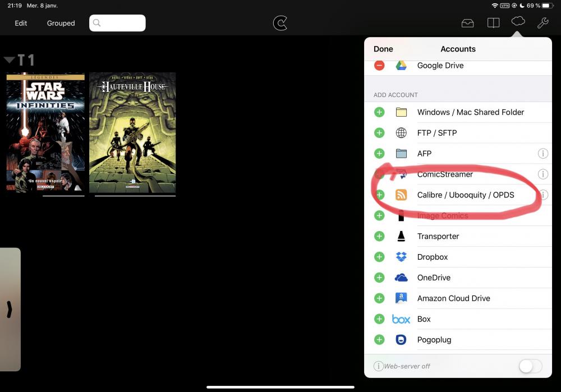Turn on the Web-server switch
The height and width of the screenshot is (392, 561).
[530, 366]
